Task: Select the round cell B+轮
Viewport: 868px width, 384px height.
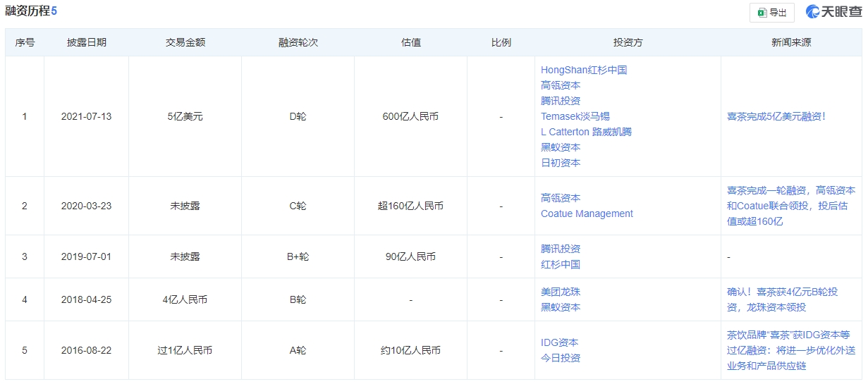Action: (298, 256)
